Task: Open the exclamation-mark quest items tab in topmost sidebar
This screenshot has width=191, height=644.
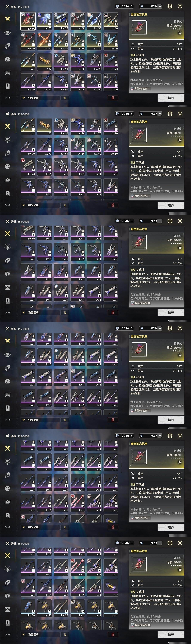Action: point(7,86)
